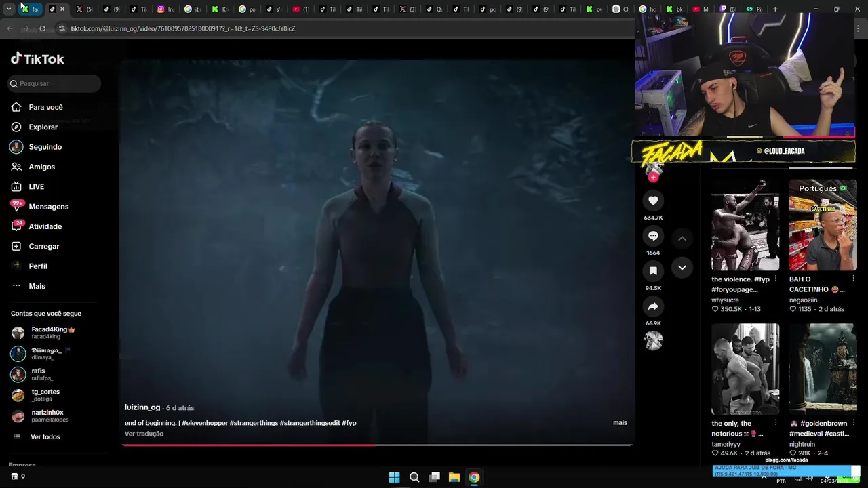Open Windows taskbar search
The image size is (868, 488).
[414, 477]
